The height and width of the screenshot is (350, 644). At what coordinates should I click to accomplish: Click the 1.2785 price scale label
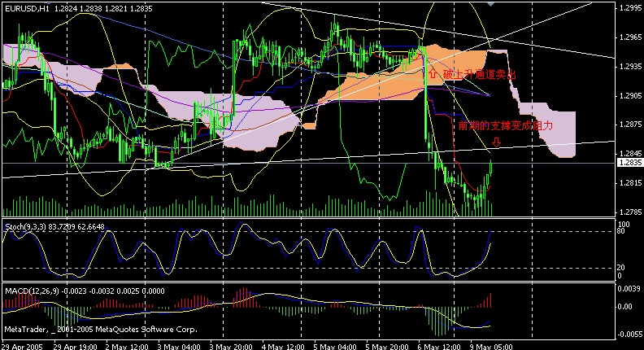click(x=630, y=212)
